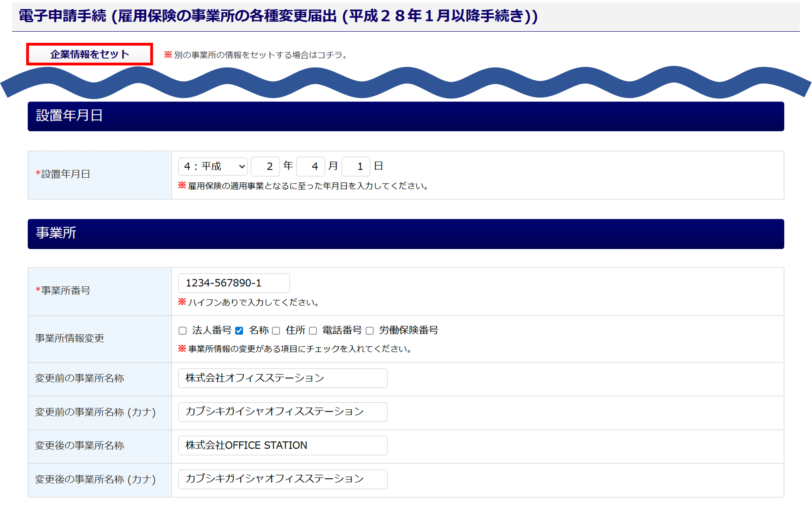The image size is (812, 510).
Task: Click the 変更前の事業所名称 (カナ) field
Action: tap(283, 412)
